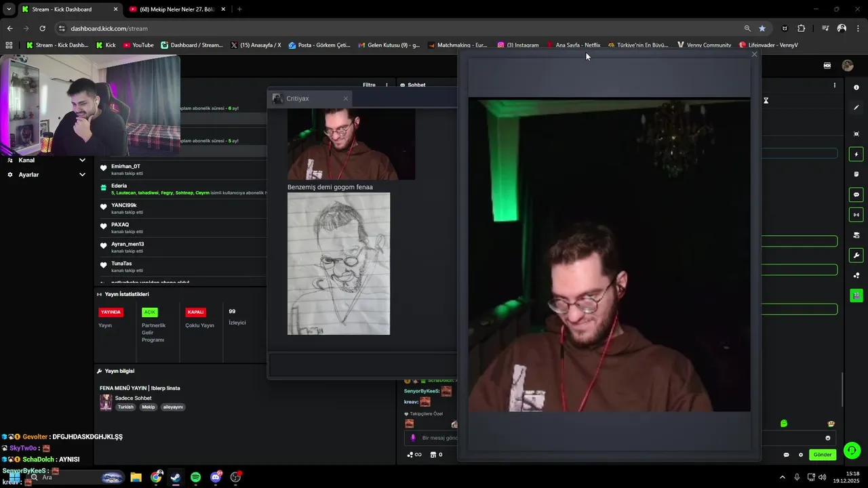The height and width of the screenshot is (488, 868).
Task: Open the YouTube bookmark
Action: [x=138, y=45]
